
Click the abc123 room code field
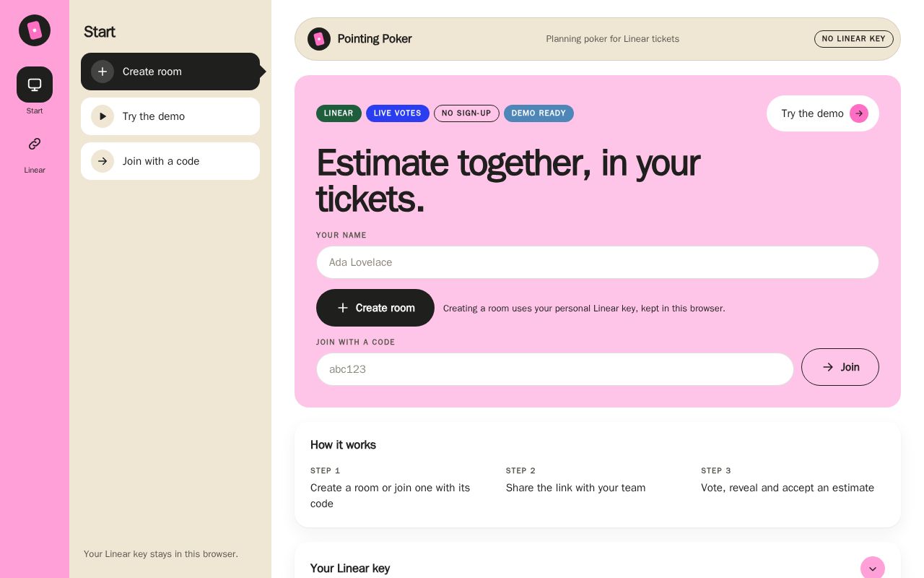click(555, 369)
